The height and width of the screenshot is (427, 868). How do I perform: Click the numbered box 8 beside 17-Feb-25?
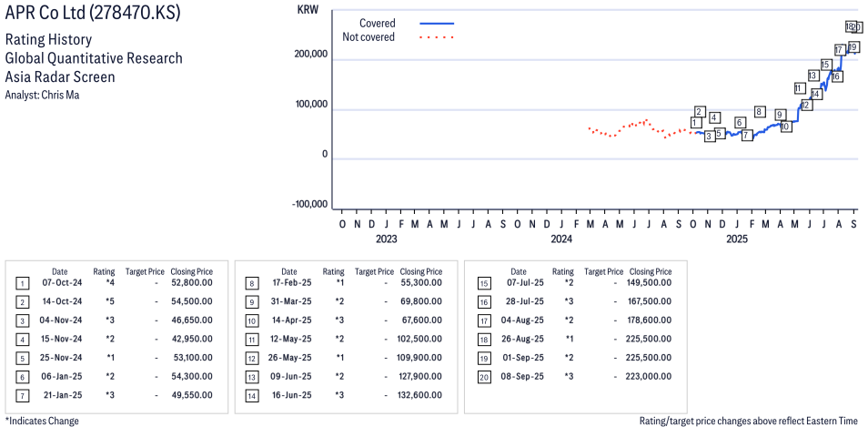251,284
